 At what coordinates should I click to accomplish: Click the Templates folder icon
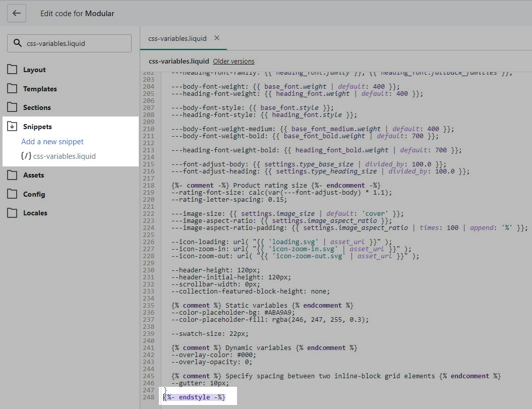pyautogui.click(x=12, y=89)
